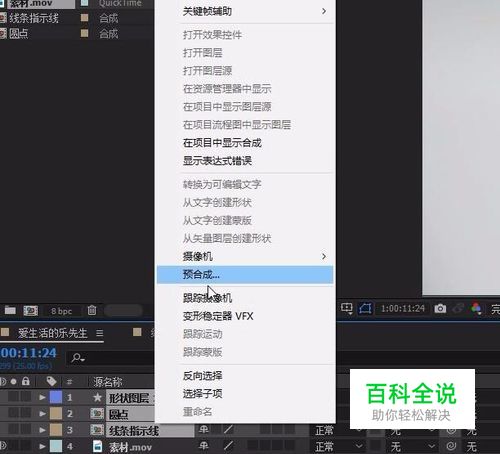Toggle lock switch for layer 2 圆点
Screen dimensions: 500x454
pyautogui.click(x=26, y=413)
